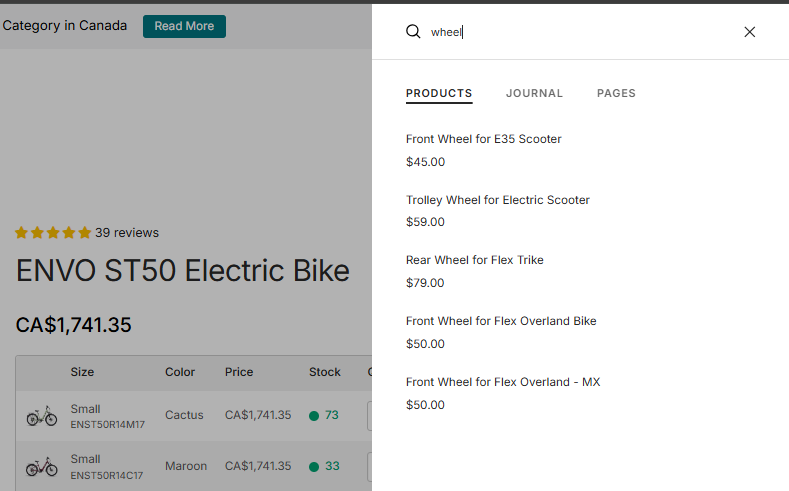789x491 pixels.
Task: Click the ENST50R14C17 SKU text
Action: pyautogui.click(x=107, y=475)
